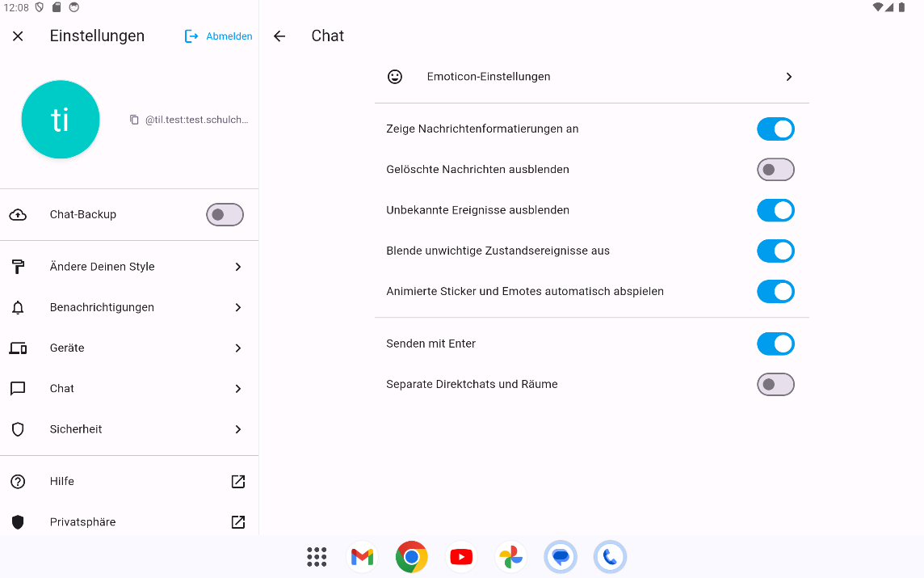
Task: Click the 12:08 clock in the status bar
Action: click(x=16, y=7)
